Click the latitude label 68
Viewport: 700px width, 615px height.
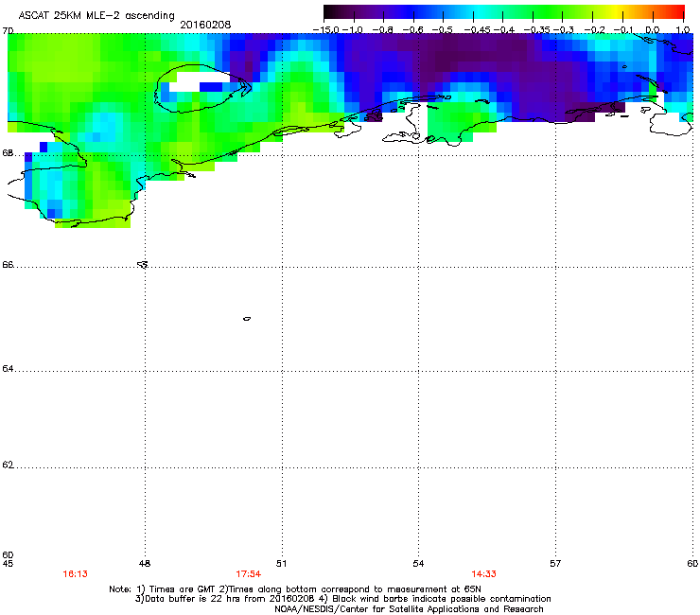[x=8, y=152]
